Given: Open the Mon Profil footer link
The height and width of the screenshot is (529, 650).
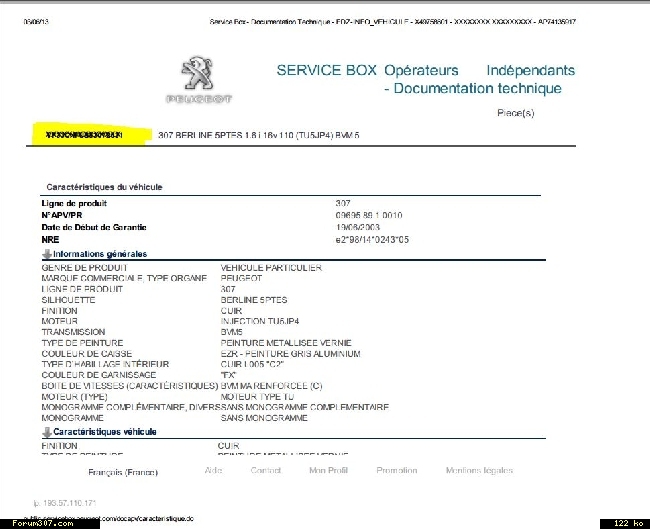Looking at the screenshot, I should [x=328, y=471].
